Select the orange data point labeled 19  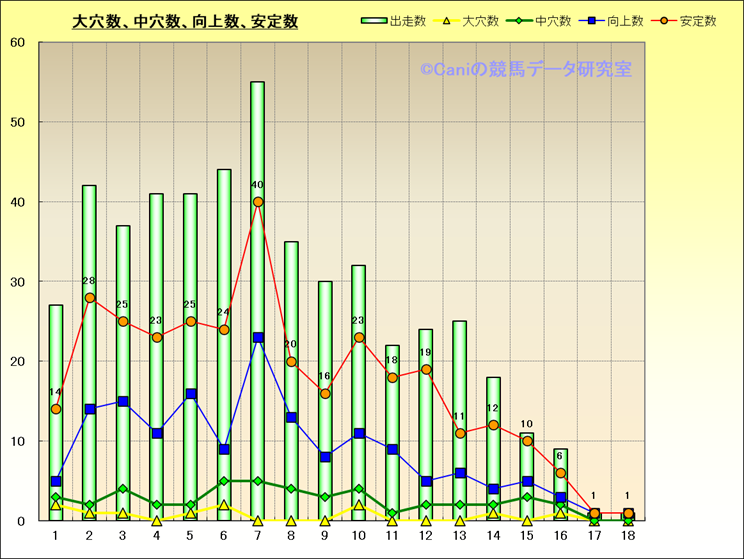click(x=426, y=370)
